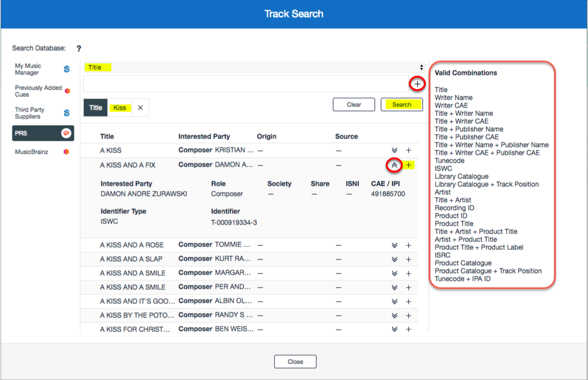Add A KISS AND A FIX track
588x380 pixels.
409,165
